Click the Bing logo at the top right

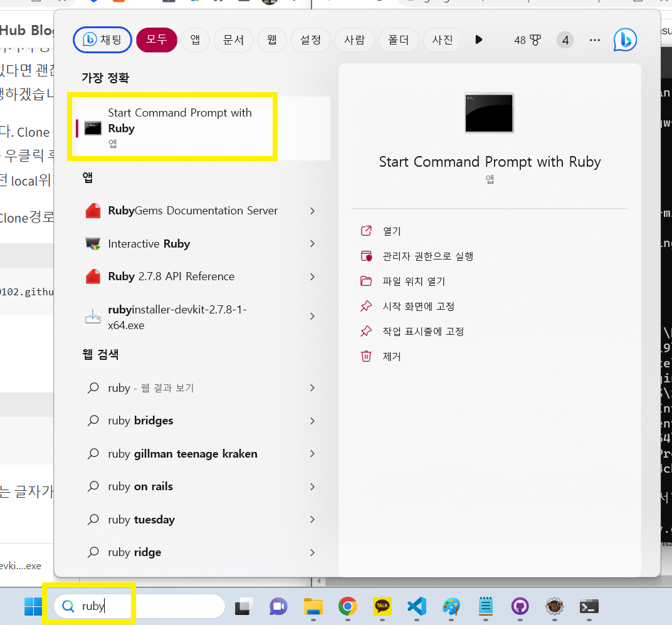click(x=625, y=40)
